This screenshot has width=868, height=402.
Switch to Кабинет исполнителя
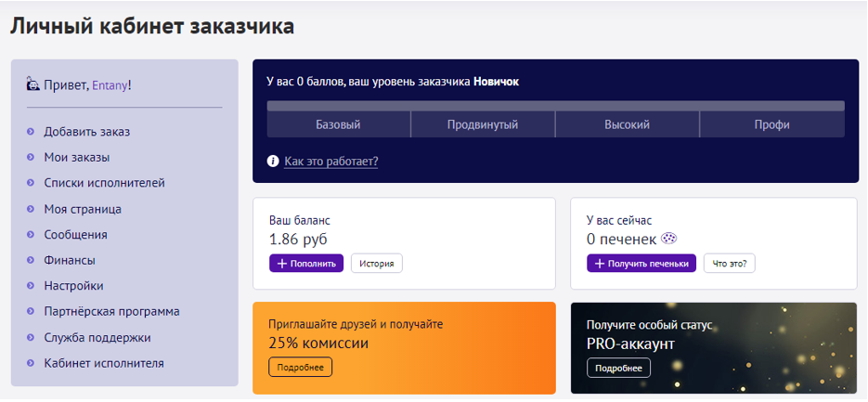tap(104, 363)
